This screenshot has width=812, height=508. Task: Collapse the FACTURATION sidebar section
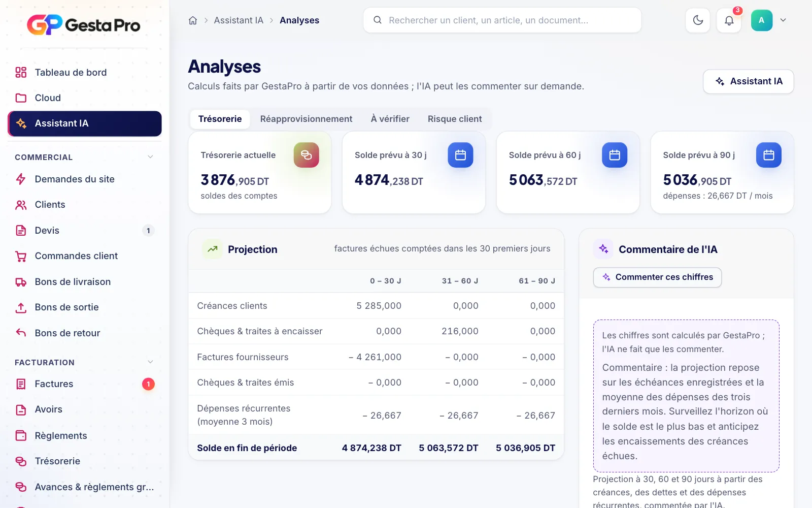150,362
